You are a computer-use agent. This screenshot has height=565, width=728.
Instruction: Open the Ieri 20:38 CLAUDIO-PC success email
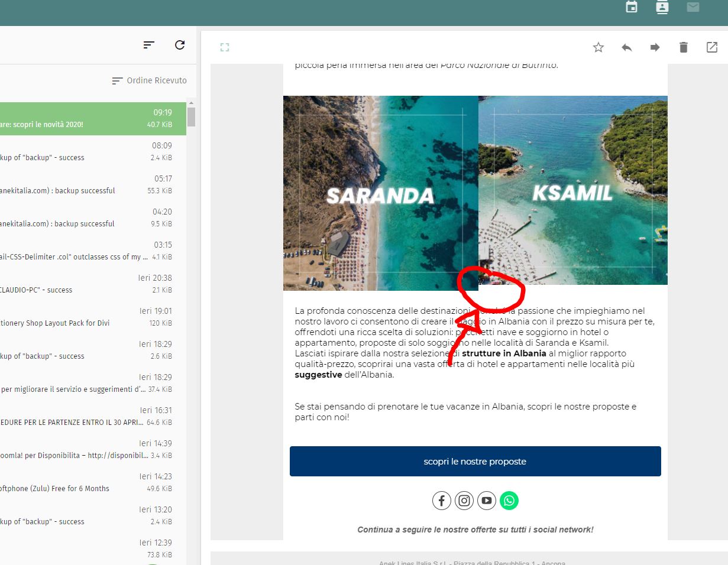(x=89, y=284)
